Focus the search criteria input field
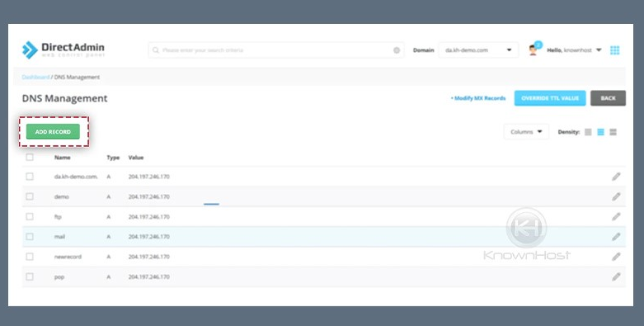This screenshot has height=326, width=644. [276, 50]
